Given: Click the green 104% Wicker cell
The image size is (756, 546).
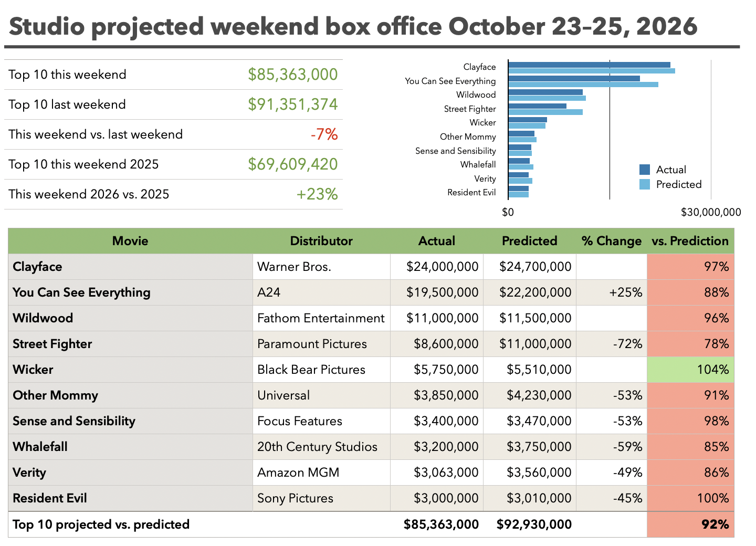Looking at the screenshot, I should click(690, 370).
